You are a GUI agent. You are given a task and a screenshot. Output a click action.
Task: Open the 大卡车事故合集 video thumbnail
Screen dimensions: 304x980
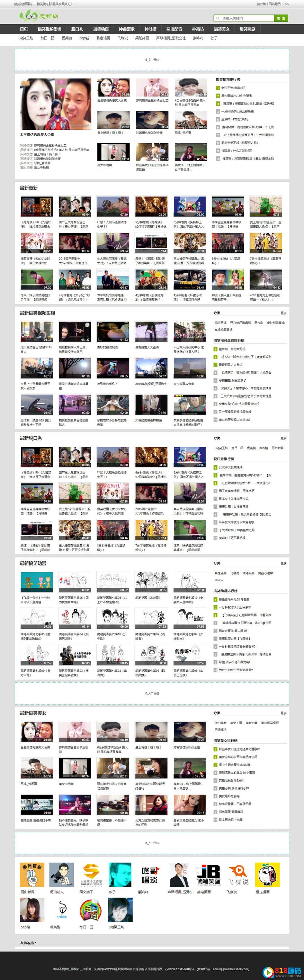pos(189,368)
